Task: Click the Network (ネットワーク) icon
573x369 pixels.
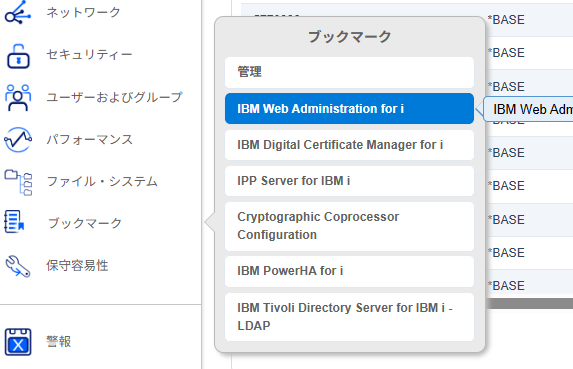Action: (x=18, y=13)
